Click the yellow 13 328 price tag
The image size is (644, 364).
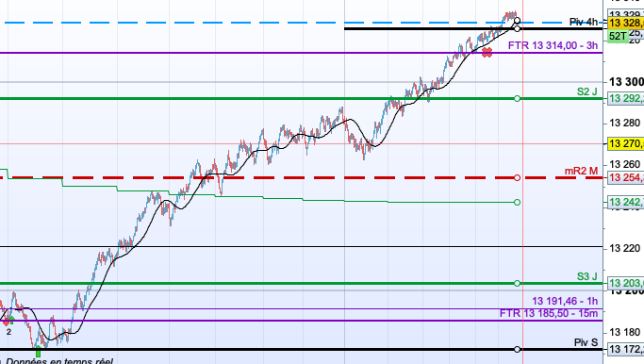click(625, 23)
